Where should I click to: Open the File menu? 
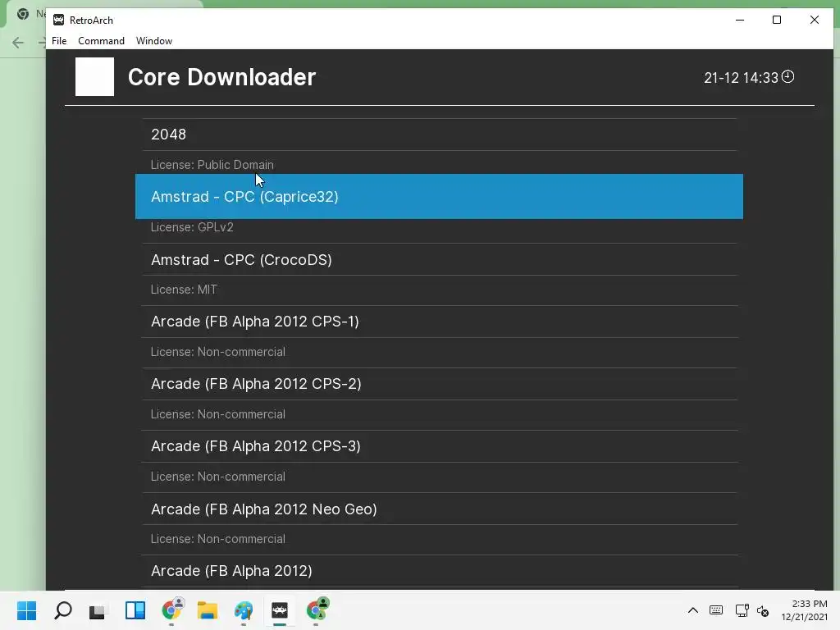click(59, 41)
